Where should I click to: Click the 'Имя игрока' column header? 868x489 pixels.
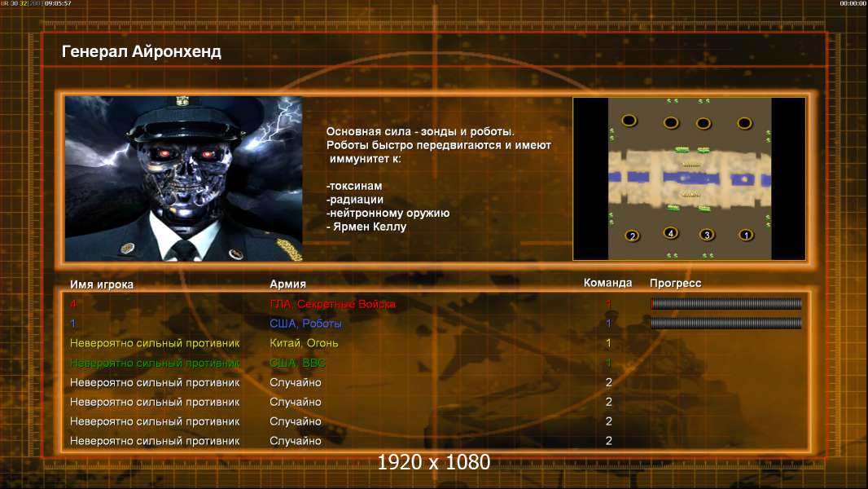pyautogui.click(x=101, y=284)
